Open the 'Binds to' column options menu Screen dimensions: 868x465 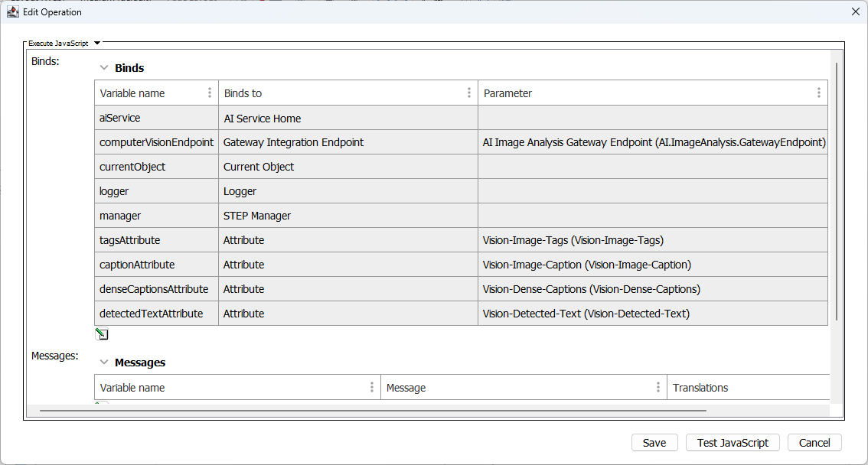469,93
